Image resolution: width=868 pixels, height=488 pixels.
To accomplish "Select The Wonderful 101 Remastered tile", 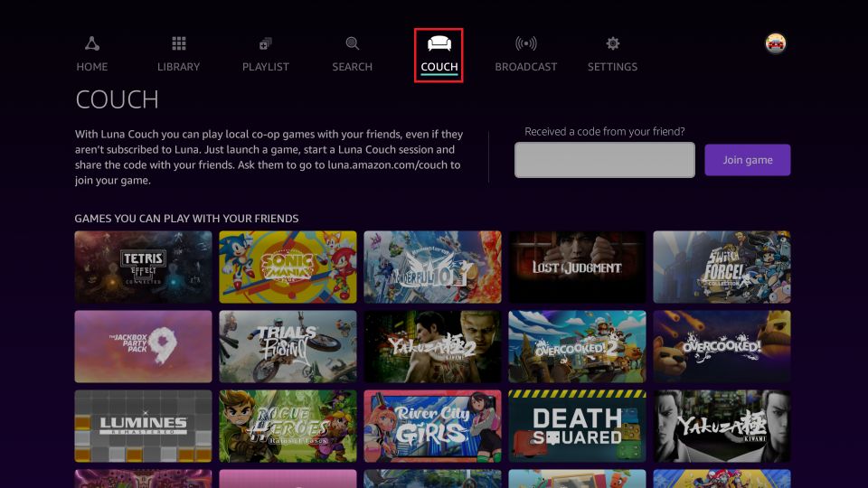I will point(432,267).
